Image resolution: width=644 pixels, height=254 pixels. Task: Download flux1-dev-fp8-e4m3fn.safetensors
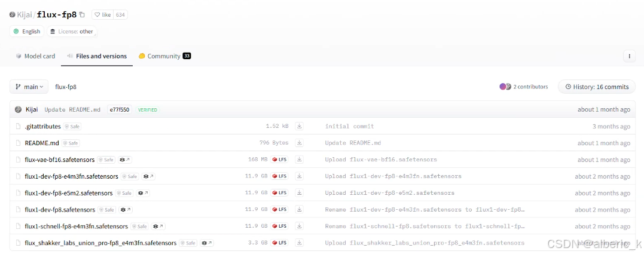(300, 176)
